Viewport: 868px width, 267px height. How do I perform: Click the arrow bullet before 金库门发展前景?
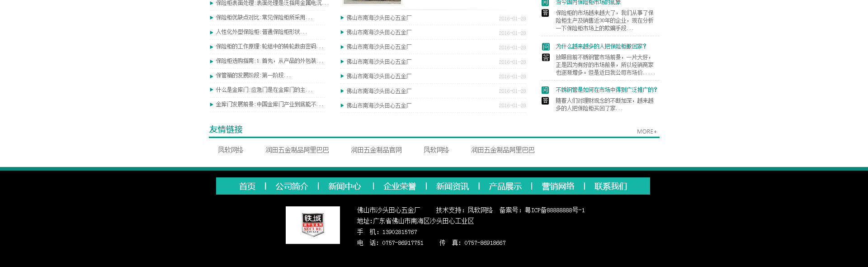[212, 105]
